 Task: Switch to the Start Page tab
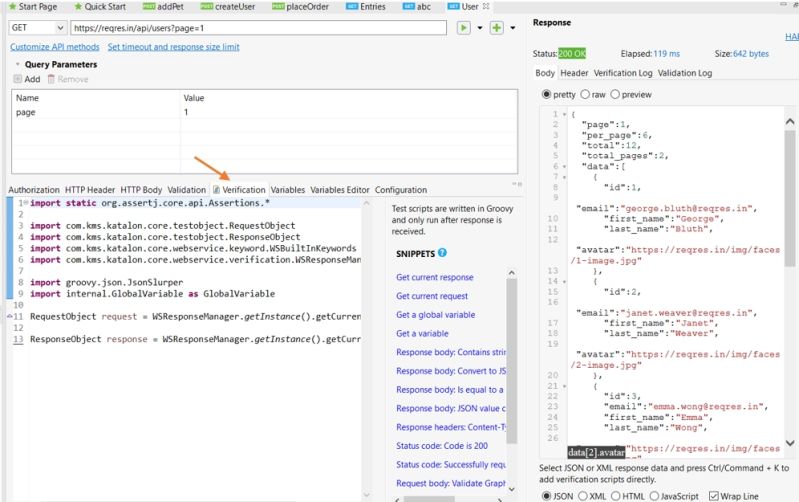[33, 7]
